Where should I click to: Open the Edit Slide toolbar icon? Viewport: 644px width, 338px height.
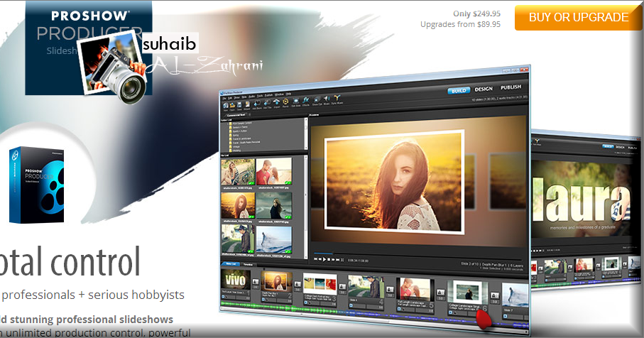pyautogui.click(x=296, y=102)
